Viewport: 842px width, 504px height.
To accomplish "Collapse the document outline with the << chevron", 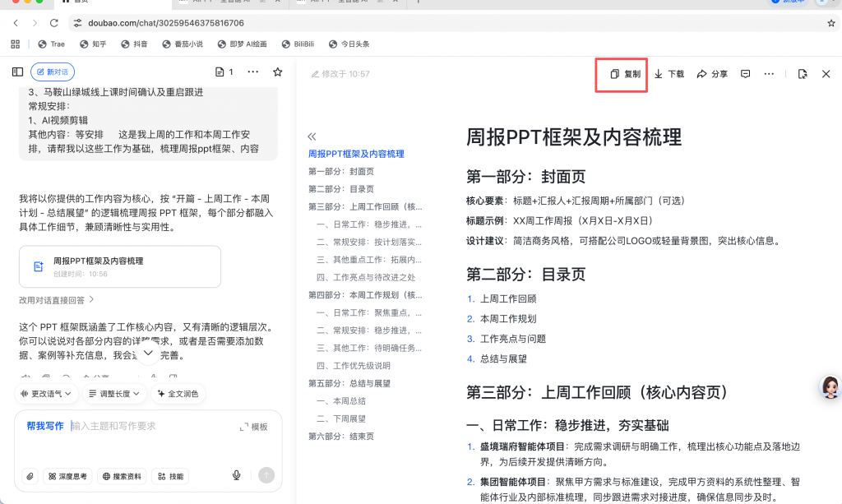I will pyautogui.click(x=312, y=136).
